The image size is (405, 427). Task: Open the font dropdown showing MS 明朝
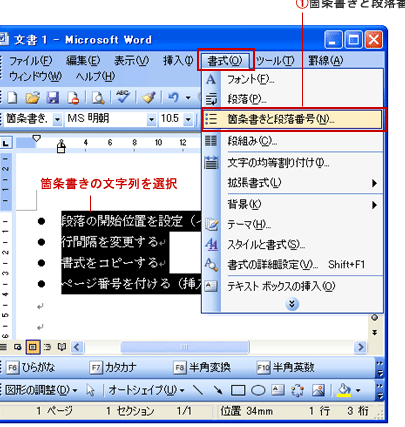[152, 119]
